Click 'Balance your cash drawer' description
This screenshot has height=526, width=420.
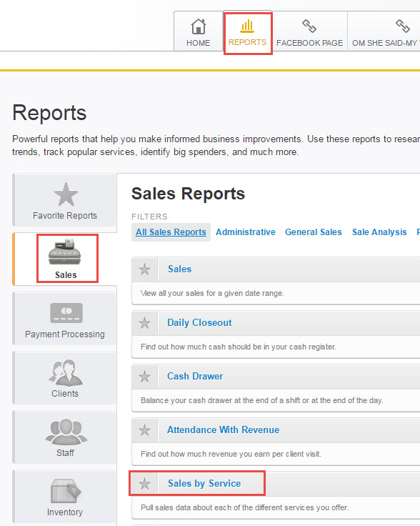coord(262,400)
